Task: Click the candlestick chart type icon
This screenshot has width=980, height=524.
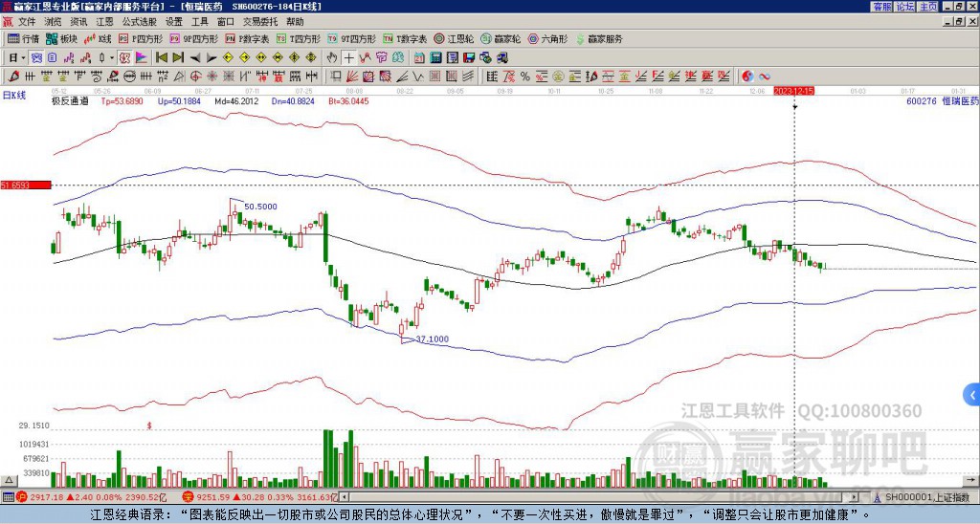Action: click(x=101, y=58)
